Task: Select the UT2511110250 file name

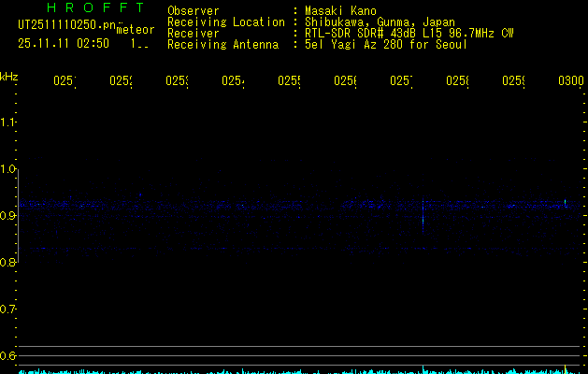Action: tap(66, 24)
